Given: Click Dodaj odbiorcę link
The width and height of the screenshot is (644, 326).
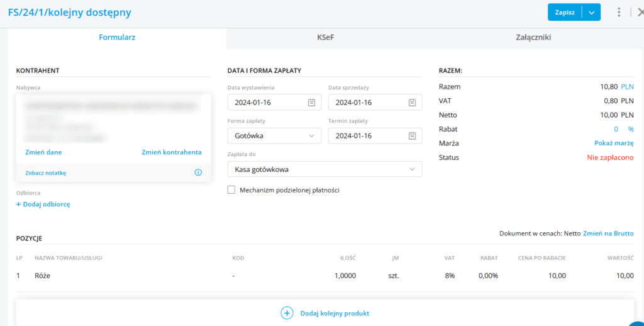Looking at the screenshot, I should pyautogui.click(x=43, y=205).
